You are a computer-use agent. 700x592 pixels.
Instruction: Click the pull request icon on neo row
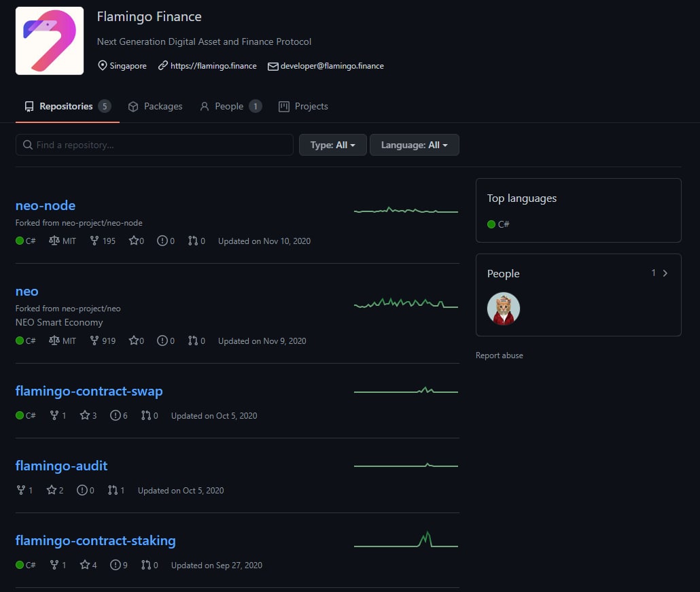tap(192, 341)
